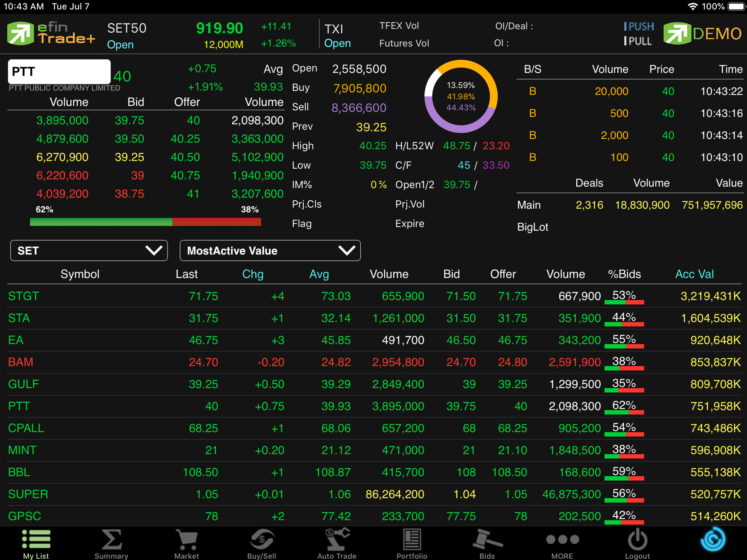Select the GULF row
Screen dimensions: 747x560
(374, 384)
